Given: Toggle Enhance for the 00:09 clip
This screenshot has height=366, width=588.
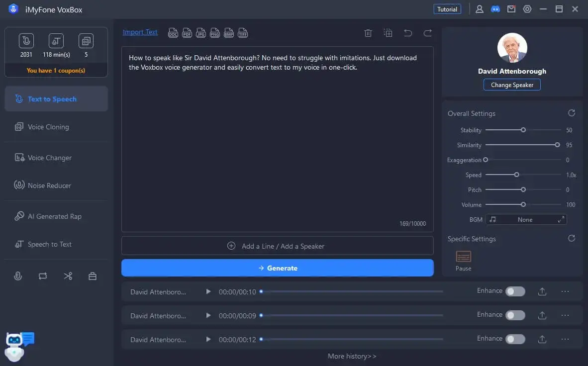Looking at the screenshot, I should [515, 315].
